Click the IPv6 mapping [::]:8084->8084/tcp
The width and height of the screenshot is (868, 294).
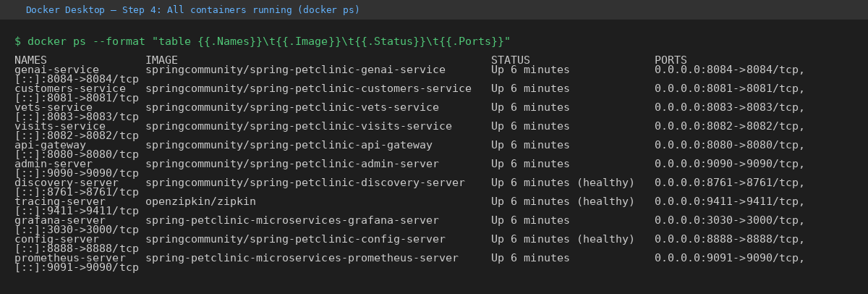coord(77,79)
